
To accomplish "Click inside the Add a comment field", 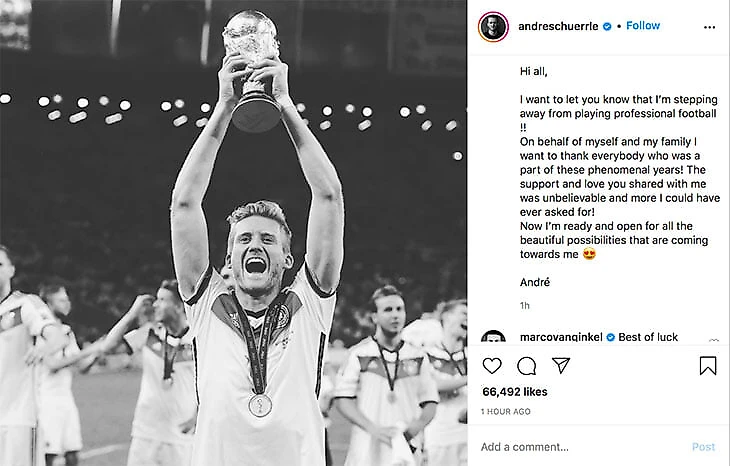I will (x=580, y=447).
